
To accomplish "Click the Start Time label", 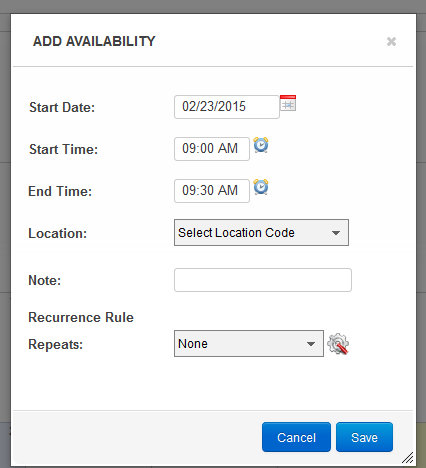I will (x=63, y=149).
